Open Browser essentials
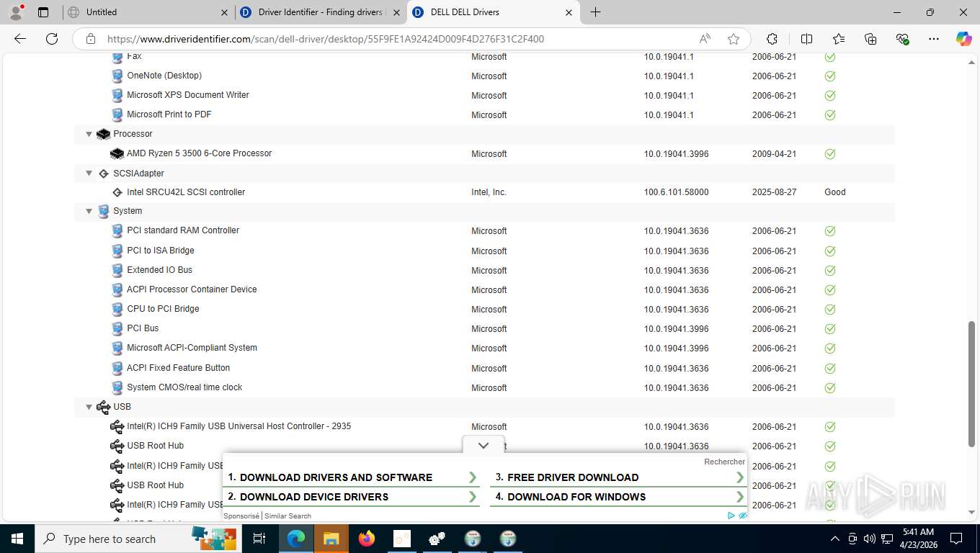 tap(902, 39)
